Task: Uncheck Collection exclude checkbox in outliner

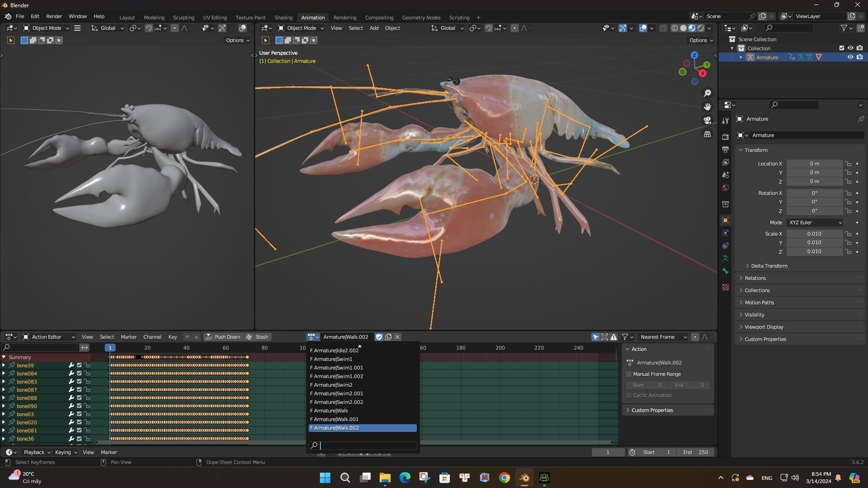Action: (841, 48)
